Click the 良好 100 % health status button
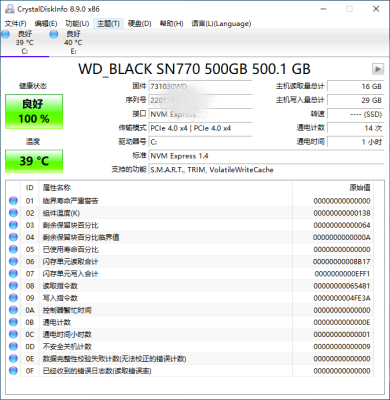This screenshot has width=390, height=400. point(34,111)
